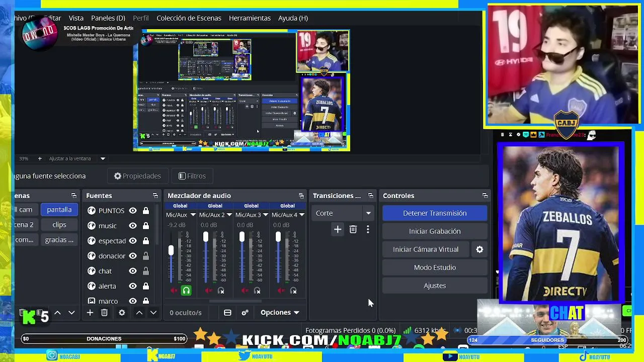The image size is (644, 362).
Task: Open transition three-dot options menu
Action: coord(368,230)
